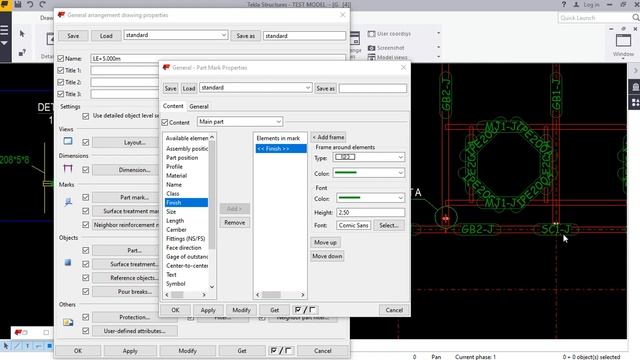Open the hamburger menu on left sidebar

pyautogui.click(x=4, y=30)
